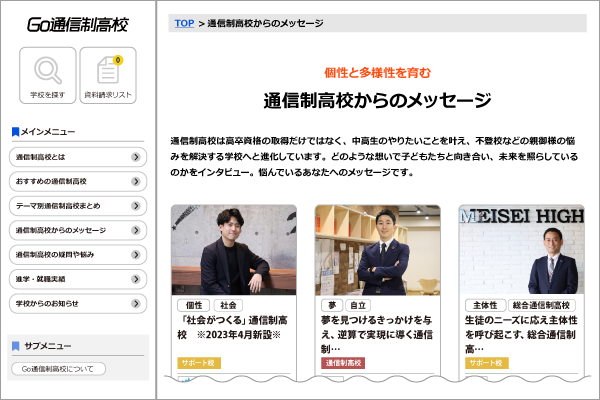Click the blue bookmark icon beside メインメニュー
Screen dimensions: 600x400
click(15, 132)
